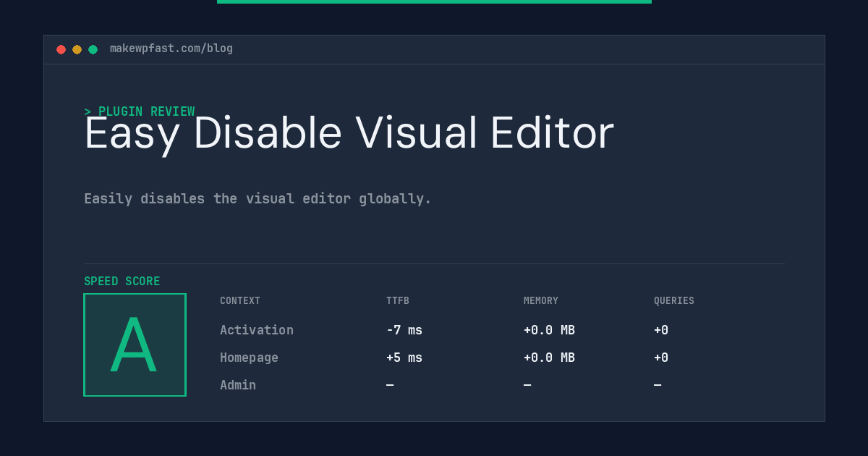Image resolution: width=868 pixels, height=456 pixels.
Task: Select the Activation row label
Action: (x=257, y=330)
